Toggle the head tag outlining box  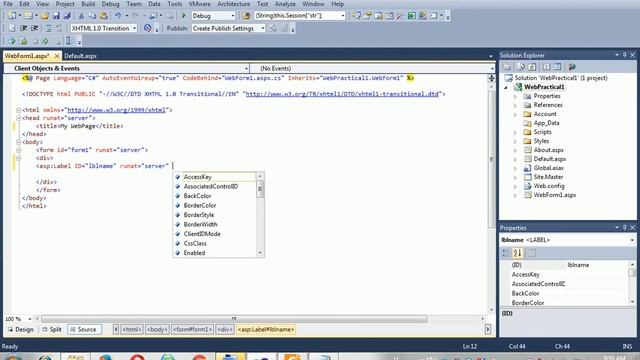18,118
